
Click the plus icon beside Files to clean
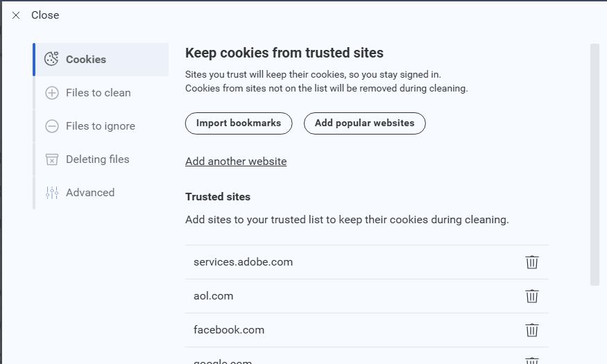[52, 93]
